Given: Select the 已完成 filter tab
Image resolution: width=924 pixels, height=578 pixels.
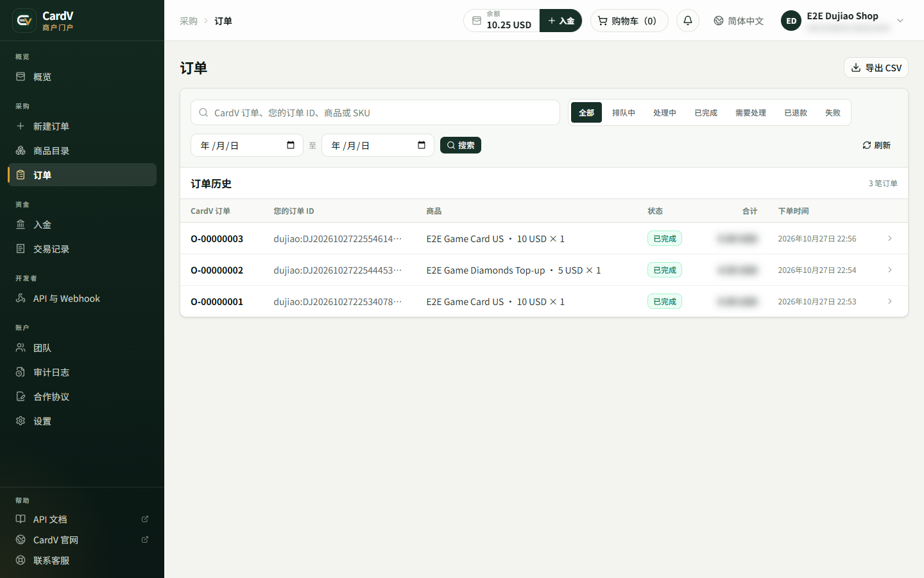Looking at the screenshot, I should (x=706, y=112).
